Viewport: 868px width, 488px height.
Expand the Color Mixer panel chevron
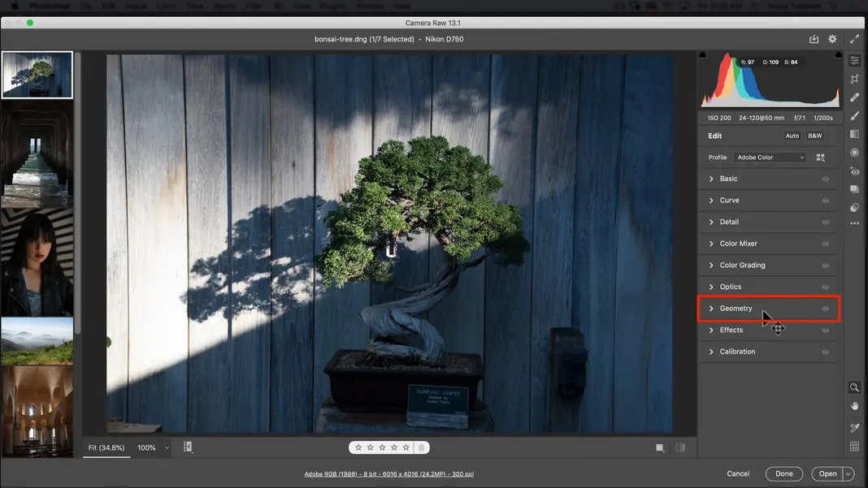711,244
